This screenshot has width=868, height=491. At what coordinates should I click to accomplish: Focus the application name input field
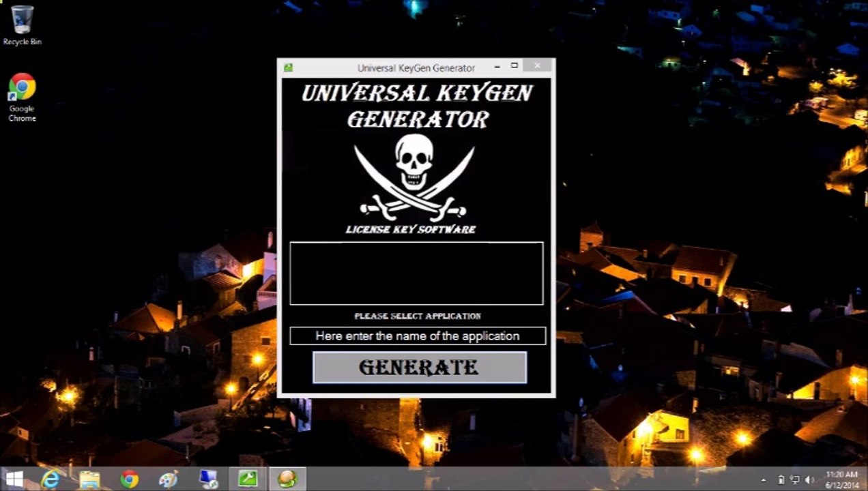[x=418, y=336]
